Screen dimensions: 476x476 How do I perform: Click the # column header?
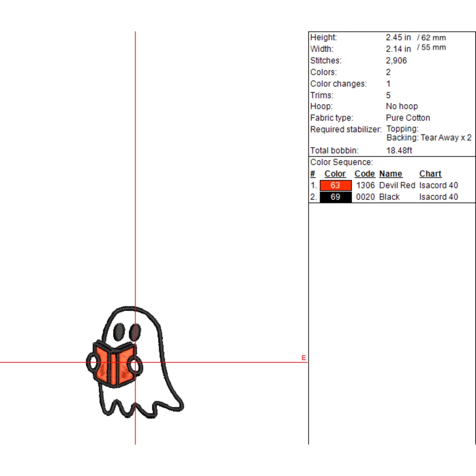coord(313,174)
